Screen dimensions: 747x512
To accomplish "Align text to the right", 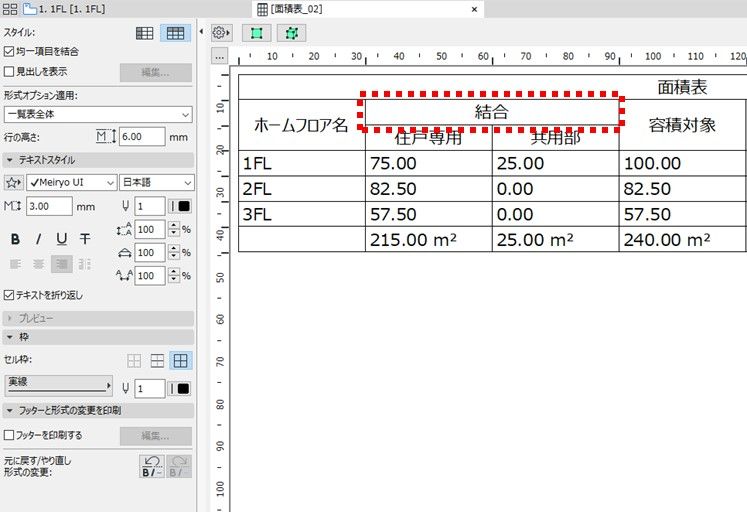I will click(x=61, y=264).
